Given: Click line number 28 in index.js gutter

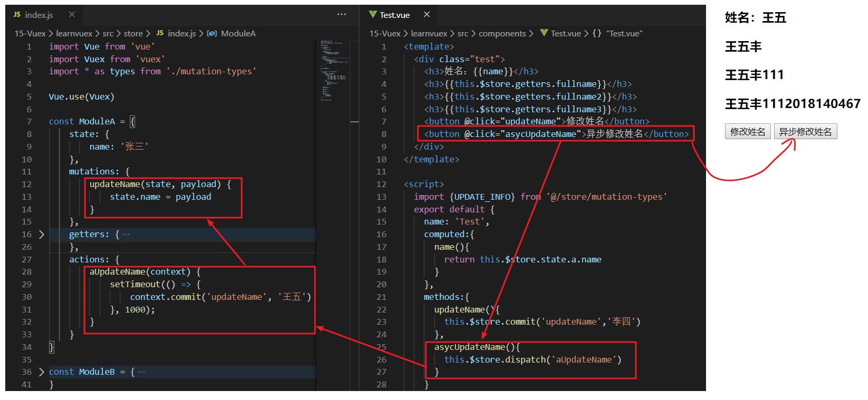Looking at the screenshot, I should click(x=26, y=272).
